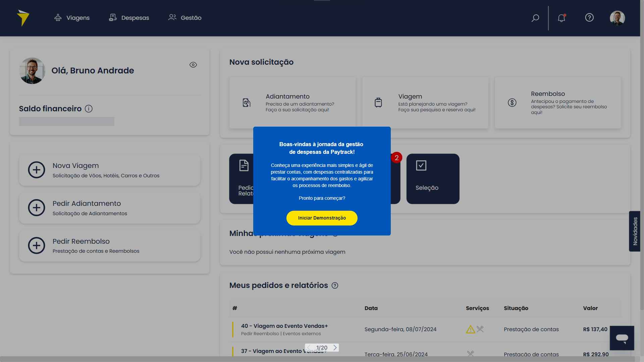The image size is (644, 362).
Task: Open the Despesas menu
Action: [x=129, y=18]
